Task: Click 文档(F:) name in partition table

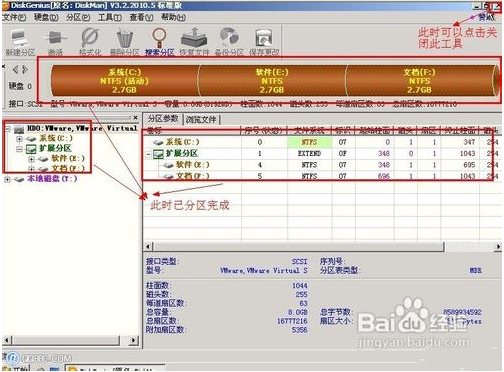Action: [193, 176]
